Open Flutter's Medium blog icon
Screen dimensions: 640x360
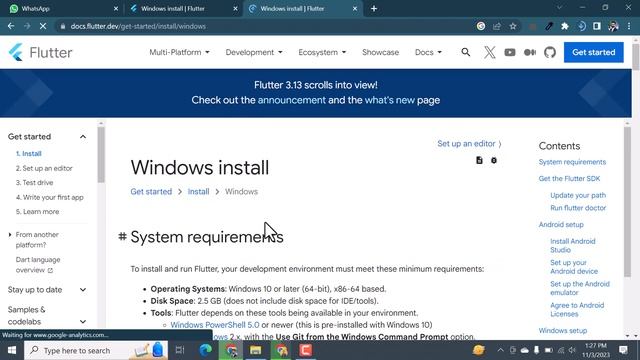530,52
